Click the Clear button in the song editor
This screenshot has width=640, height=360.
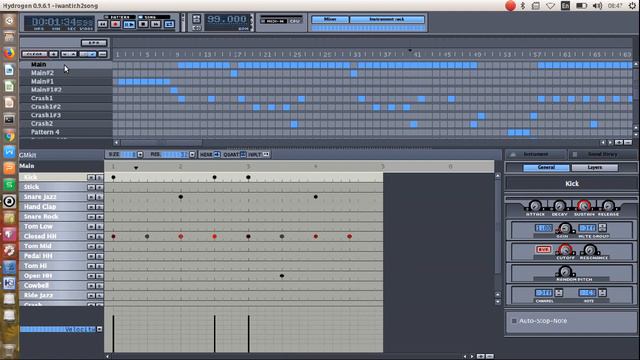tap(34, 54)
